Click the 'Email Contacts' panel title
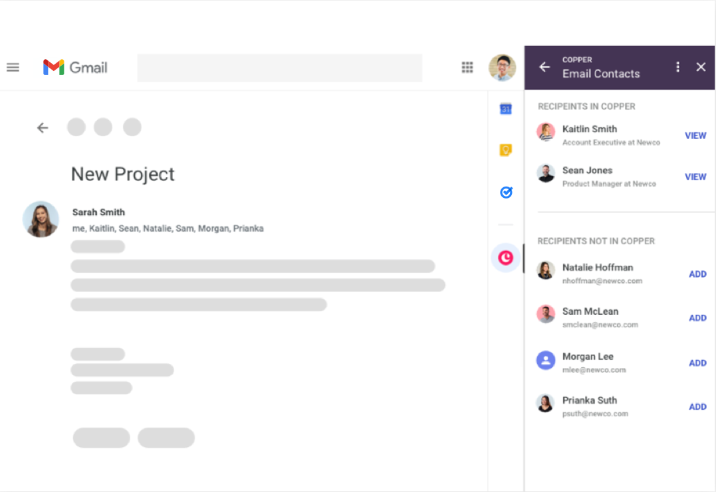 (601, 74)
